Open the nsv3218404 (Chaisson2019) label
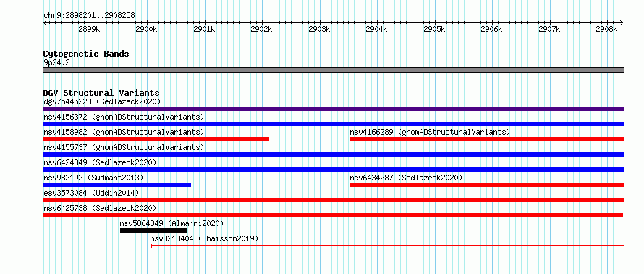644x274 pixels. pyautogui.click(x=204, y=238)
